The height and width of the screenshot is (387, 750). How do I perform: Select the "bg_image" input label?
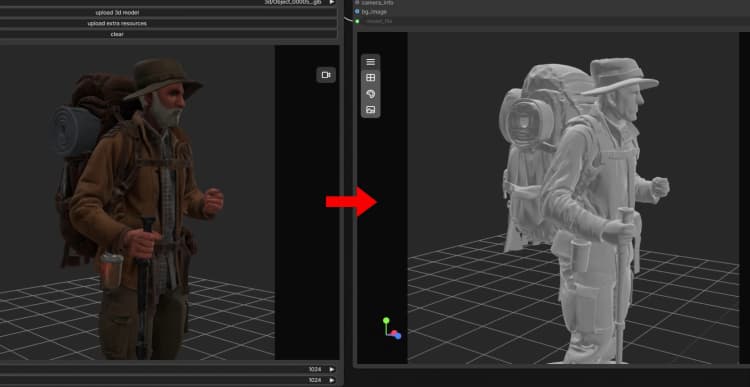tap(374, 11)
